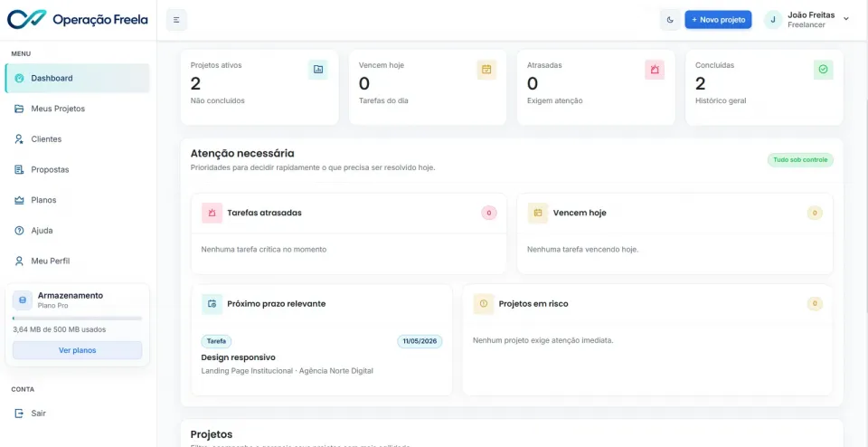Click the 11/05/2026 due date badge
The width and height of the screenshot is (868, 447).
[x=420, y=341]
